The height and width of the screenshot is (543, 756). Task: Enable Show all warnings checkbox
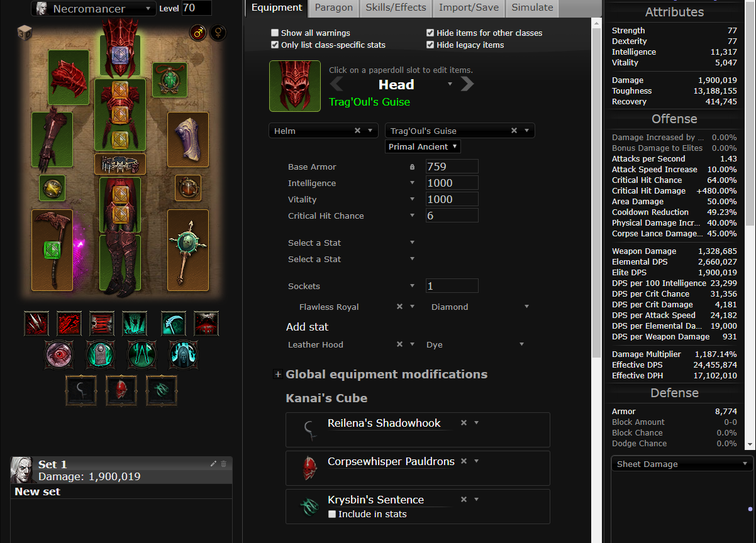[275, 33]
